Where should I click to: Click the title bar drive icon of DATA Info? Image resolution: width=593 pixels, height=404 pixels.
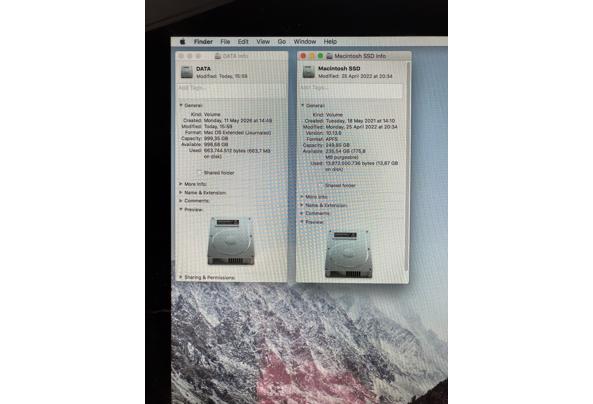218,56
